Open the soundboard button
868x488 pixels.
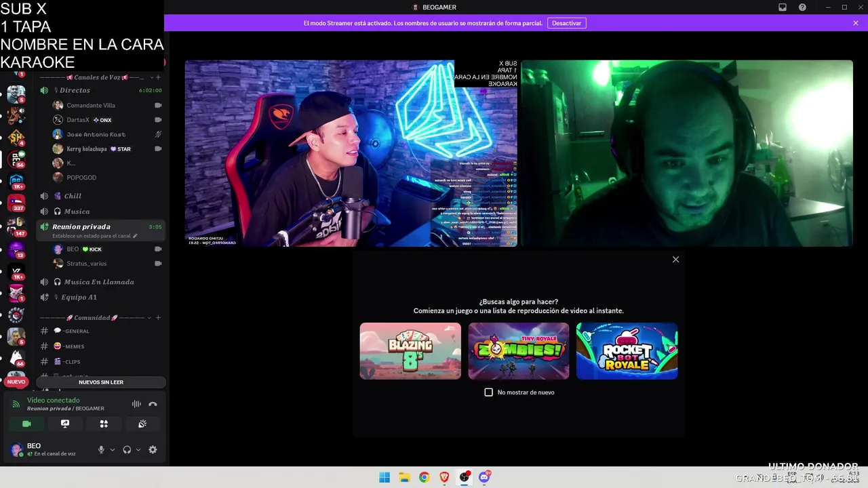(x=142, y=424)
